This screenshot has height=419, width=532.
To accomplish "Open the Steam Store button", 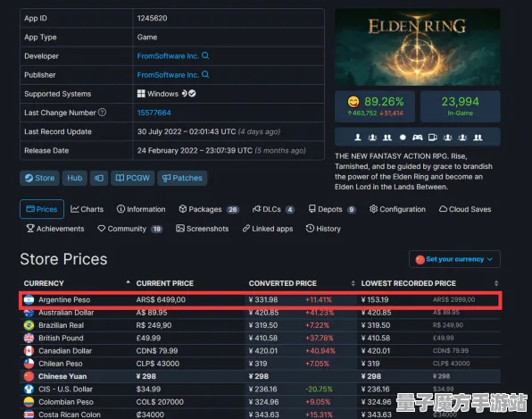I will [39, 178].
